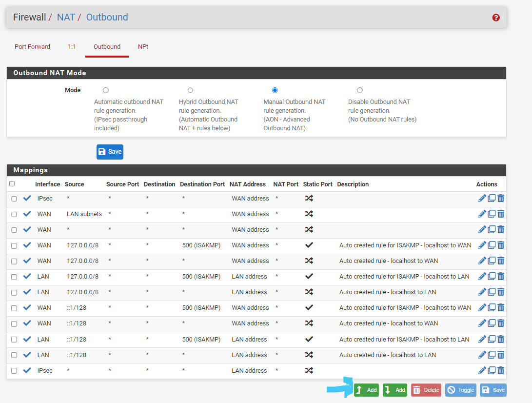This screenshot has width=532, height=403.
Task: Check the box for the 127.0.0.0/8 ISAKMP LAN address rule
Action: [14, 277]
